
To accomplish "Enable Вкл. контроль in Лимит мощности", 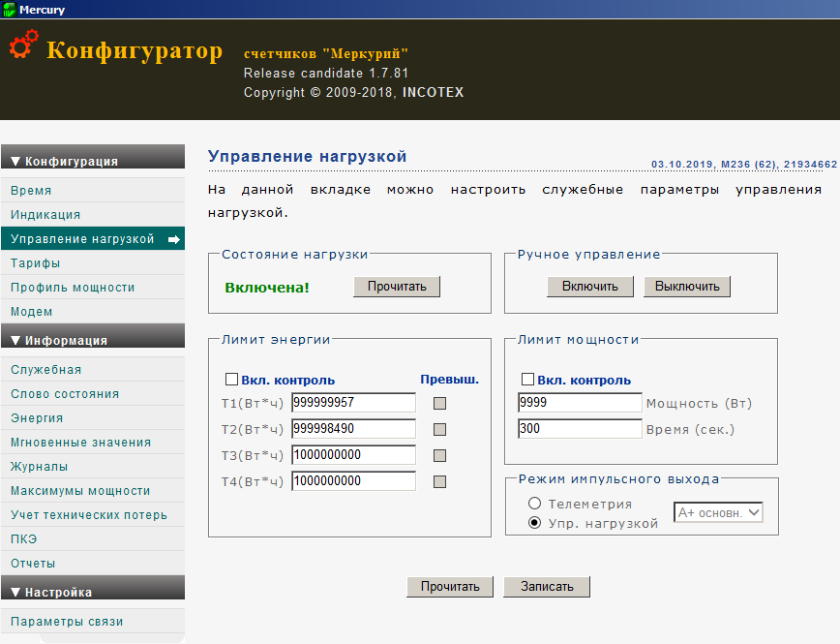I will pos(527,380).
